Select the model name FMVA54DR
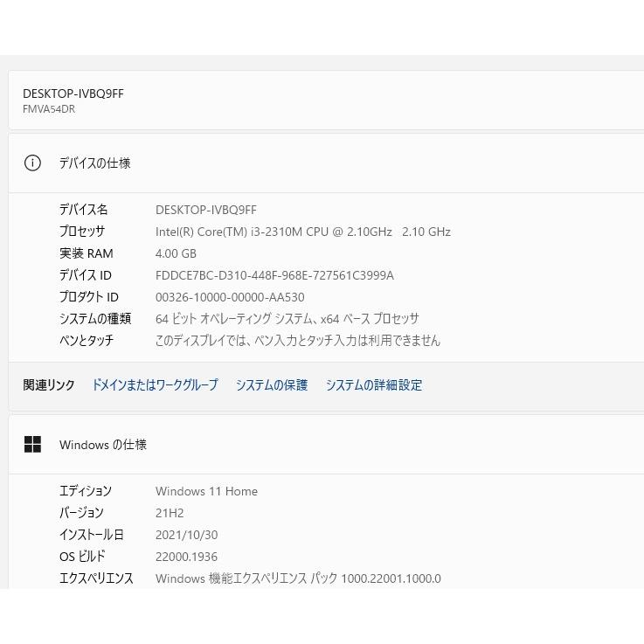644x644 pixels. (x=49, y=109)
